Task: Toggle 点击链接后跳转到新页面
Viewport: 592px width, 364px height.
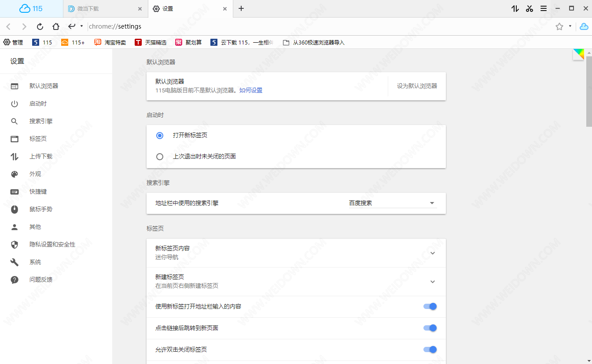Action: pyautogui.click(x=430, y=328)
